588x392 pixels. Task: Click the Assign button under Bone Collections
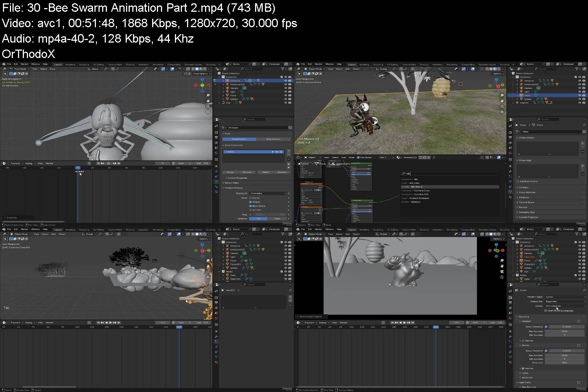[x=230, y=172]
